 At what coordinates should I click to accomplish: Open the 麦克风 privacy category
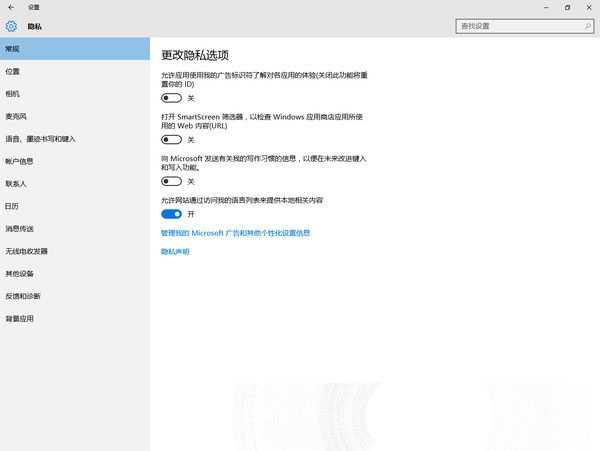[x=75, y=116]
